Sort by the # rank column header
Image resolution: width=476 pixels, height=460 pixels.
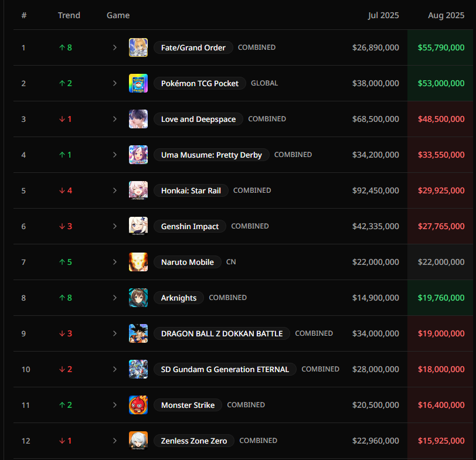pyautogui.click(x=24, y=15)
